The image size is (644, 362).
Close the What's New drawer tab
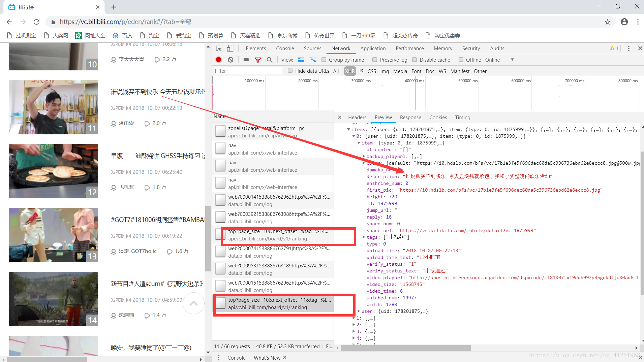point(285,357)
